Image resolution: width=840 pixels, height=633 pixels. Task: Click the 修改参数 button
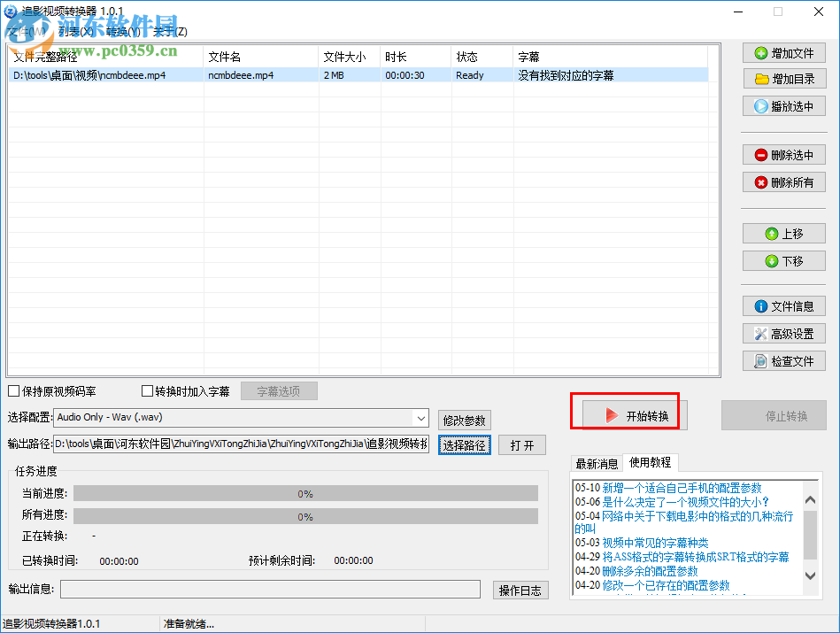(464, 421)
